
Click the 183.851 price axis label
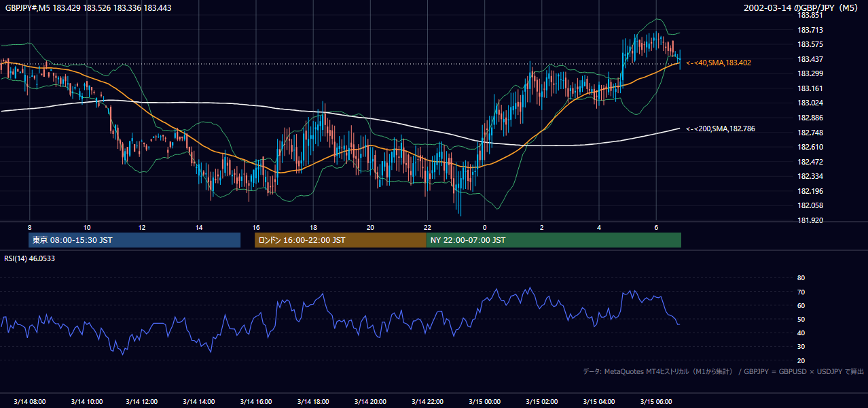810,15
